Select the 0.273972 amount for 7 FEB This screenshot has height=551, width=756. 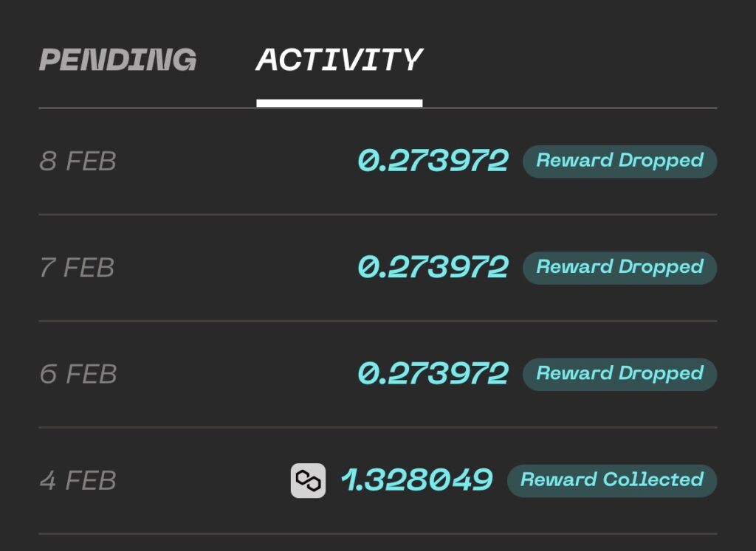pyautogui.click(x=433, y=267)
